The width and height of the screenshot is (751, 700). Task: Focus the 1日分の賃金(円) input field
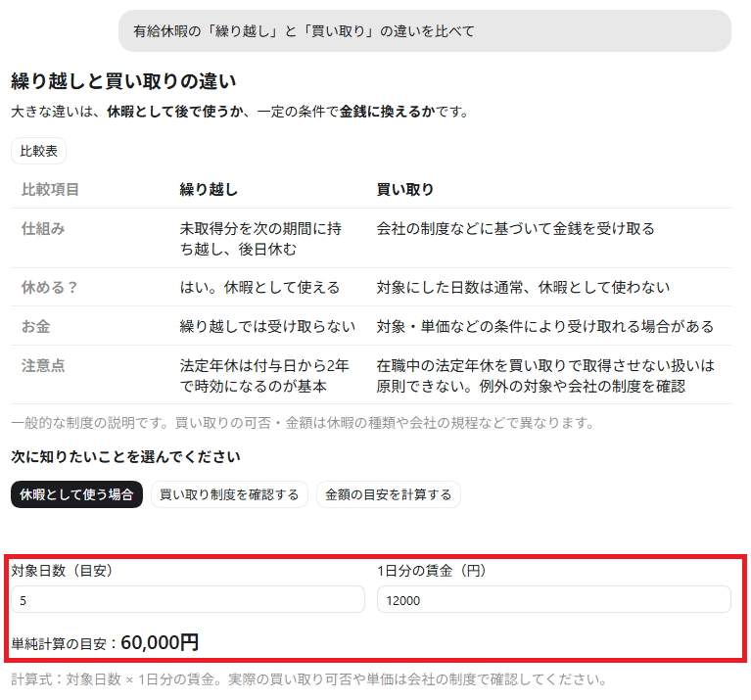(x=553, y=599)
